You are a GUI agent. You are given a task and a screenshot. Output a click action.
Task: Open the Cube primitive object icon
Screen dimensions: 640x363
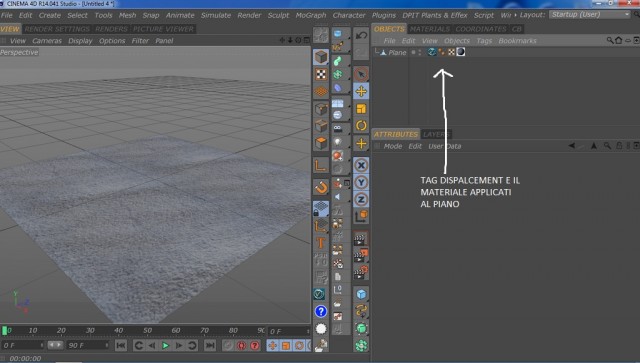click(x=321, y=57)
